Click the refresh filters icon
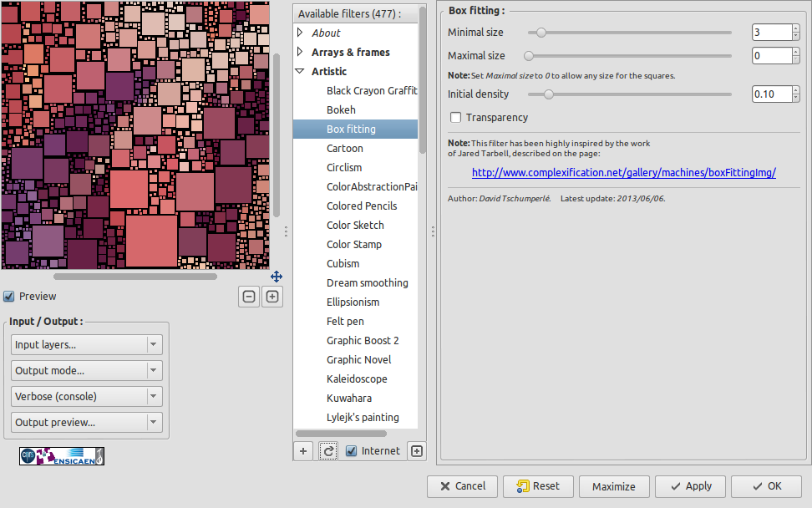This screenshot has height=508, width=812. click(328, 451)
